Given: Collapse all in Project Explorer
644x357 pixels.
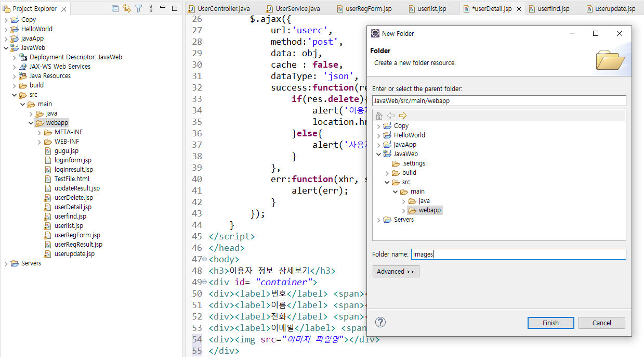Looking at the screenshot, I should click(x=115, y=8).
